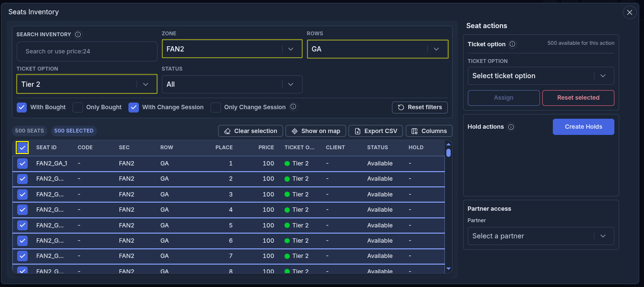Sort by the PRICE column header
Screen dimensions: 644x287
point(266,148)
